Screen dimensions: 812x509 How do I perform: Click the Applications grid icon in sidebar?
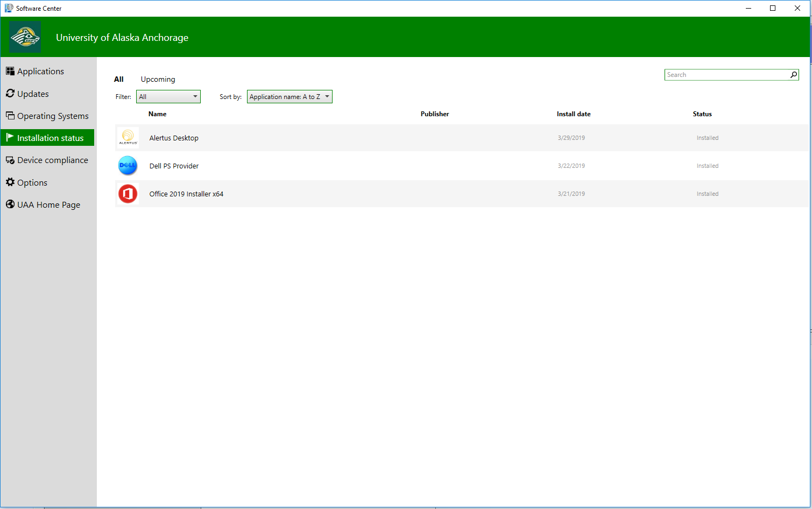pos(10,71)
